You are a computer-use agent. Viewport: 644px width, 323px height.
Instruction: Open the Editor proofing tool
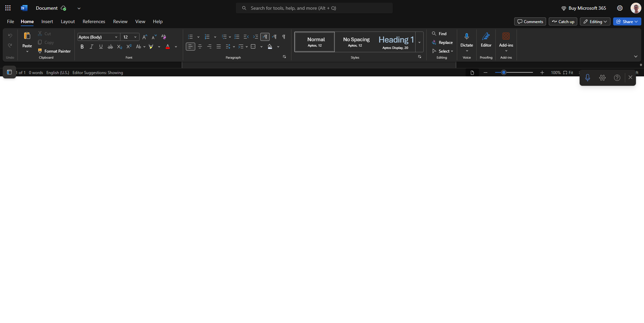tap(486, 40)
